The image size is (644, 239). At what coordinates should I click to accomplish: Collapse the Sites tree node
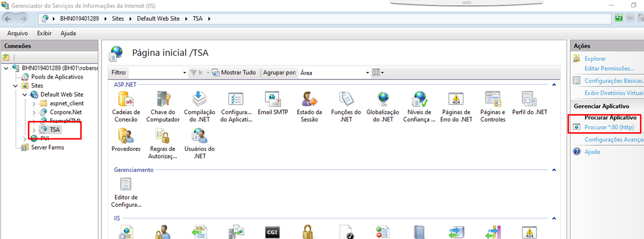(x=15, y=85)
